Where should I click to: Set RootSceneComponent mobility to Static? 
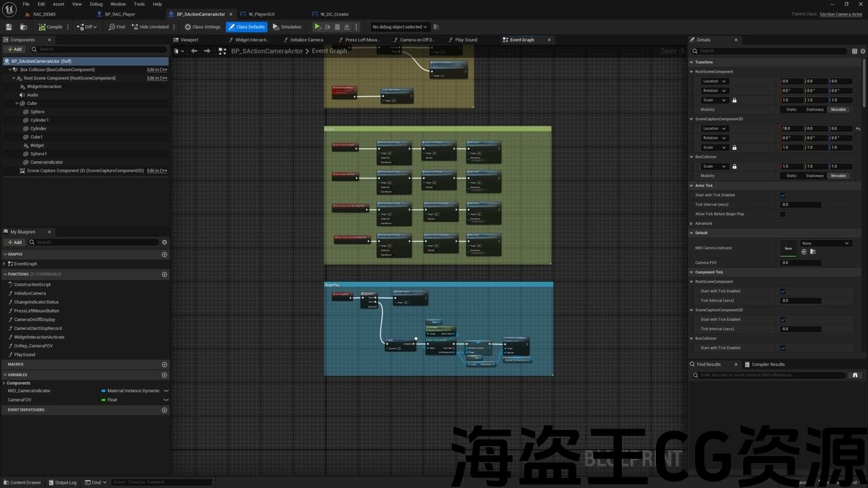pos(791,110)
